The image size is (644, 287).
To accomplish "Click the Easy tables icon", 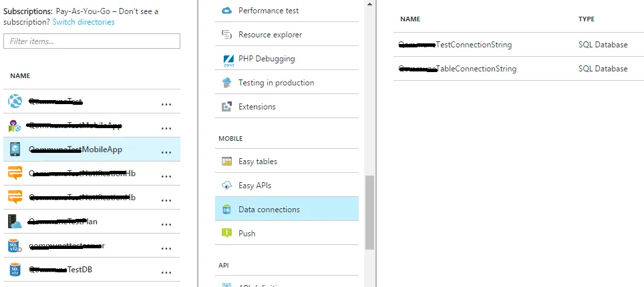I will [226, 162].
